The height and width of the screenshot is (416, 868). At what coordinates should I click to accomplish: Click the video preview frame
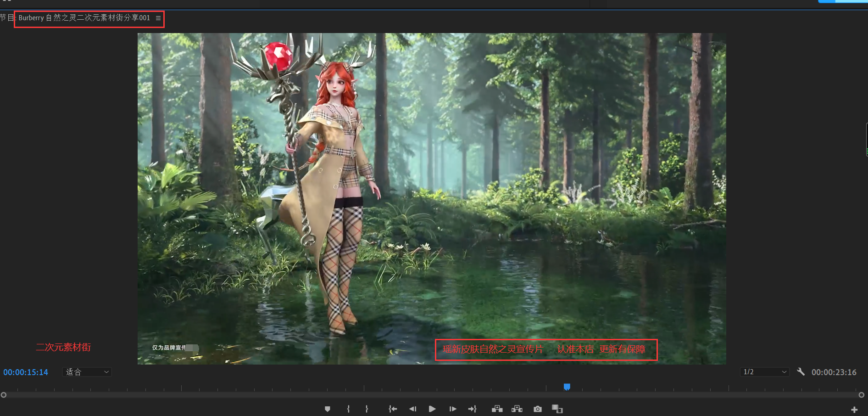click(432, 199)
